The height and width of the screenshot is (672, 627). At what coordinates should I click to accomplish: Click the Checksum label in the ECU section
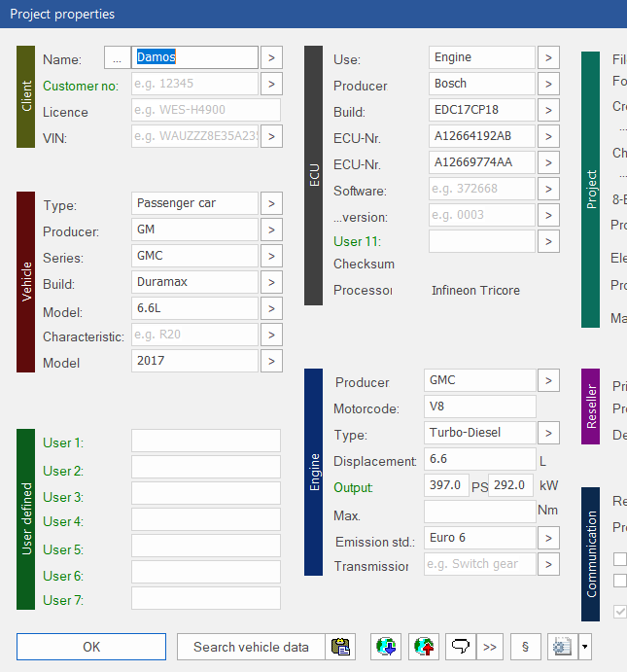pos(364,264)
